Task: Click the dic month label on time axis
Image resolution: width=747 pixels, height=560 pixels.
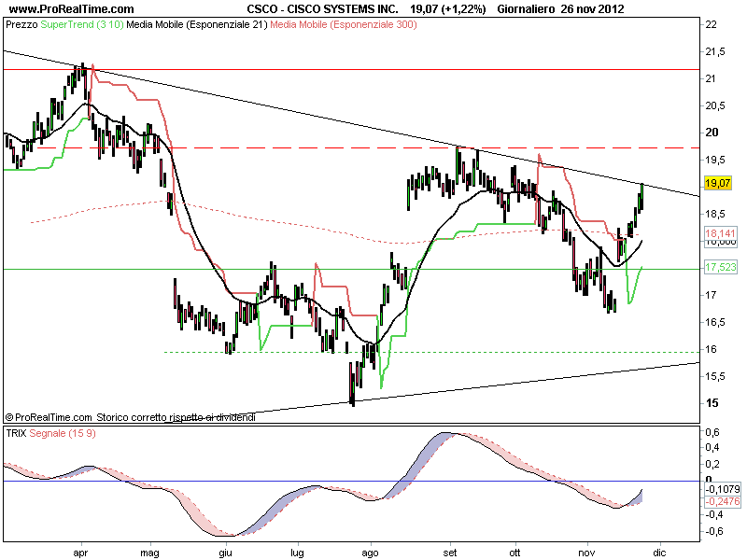Action: (659, 553)
